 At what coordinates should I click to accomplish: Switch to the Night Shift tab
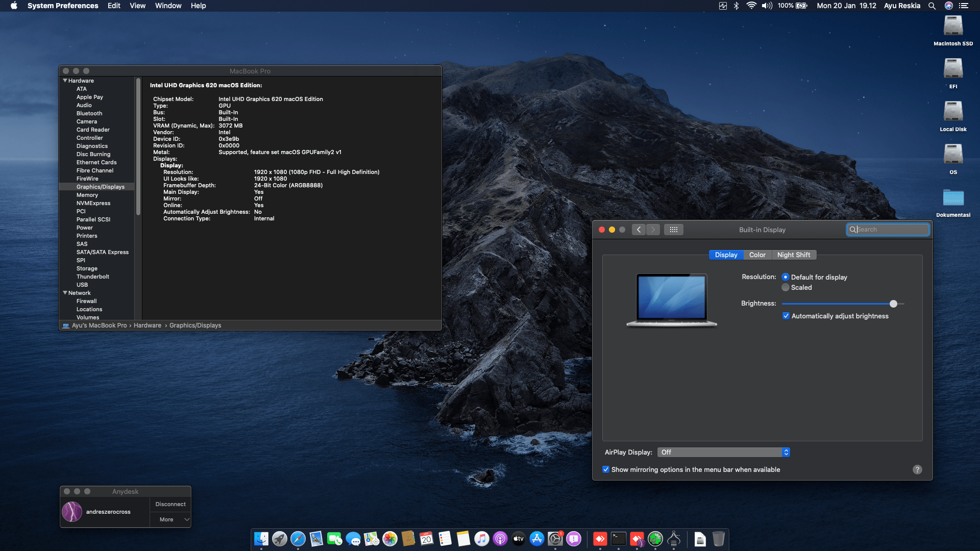(793, 255)
